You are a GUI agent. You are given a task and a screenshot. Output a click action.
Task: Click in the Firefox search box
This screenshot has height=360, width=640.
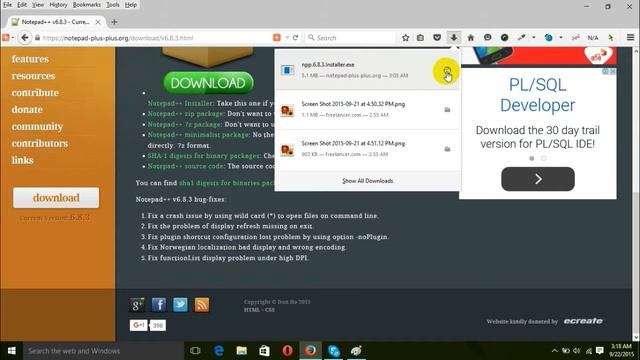click(x=350, y=38)
